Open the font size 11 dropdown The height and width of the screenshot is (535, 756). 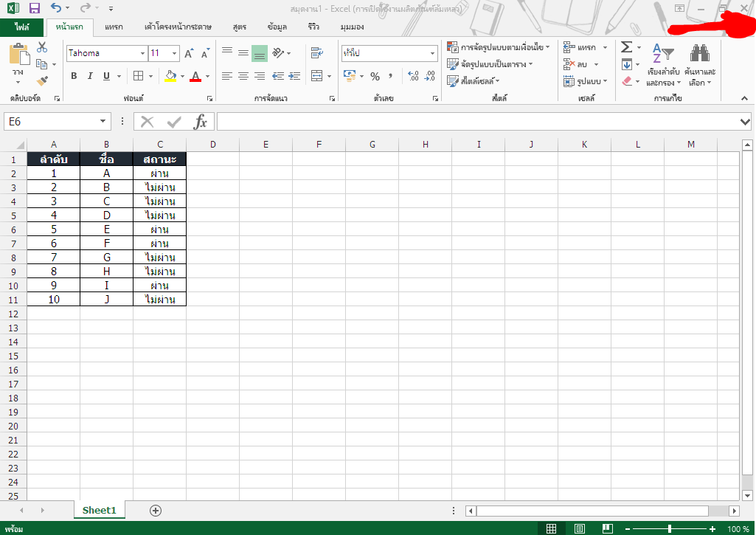(x=175, y=54)
